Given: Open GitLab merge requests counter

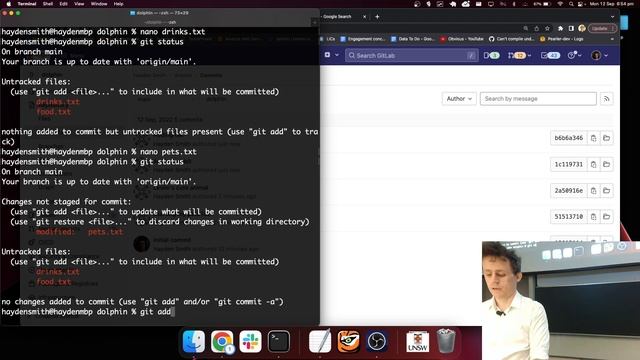Looking at the screenshot, I should click(x=519, y=55).
